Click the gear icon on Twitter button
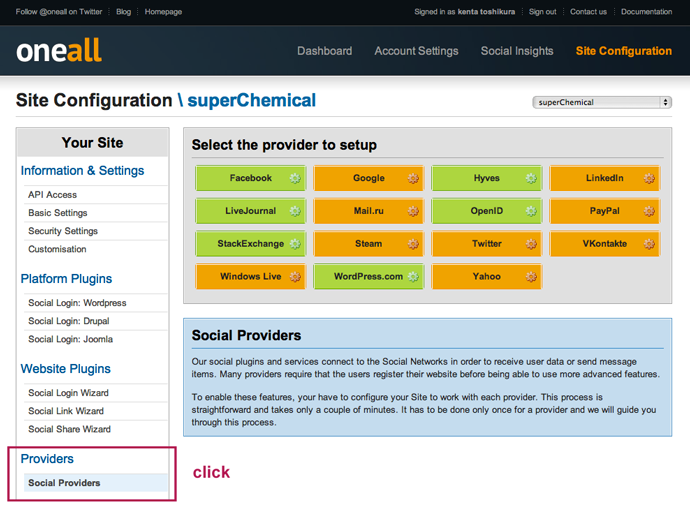 pyautogui.click(x=531, y=244)
